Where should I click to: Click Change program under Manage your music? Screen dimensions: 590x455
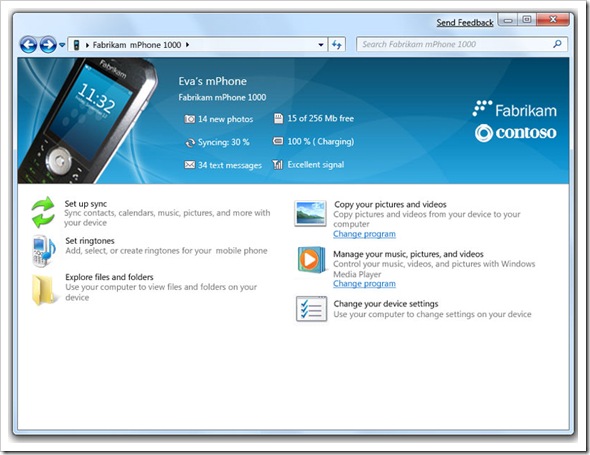pyautogui.click(x=364, y=284)
